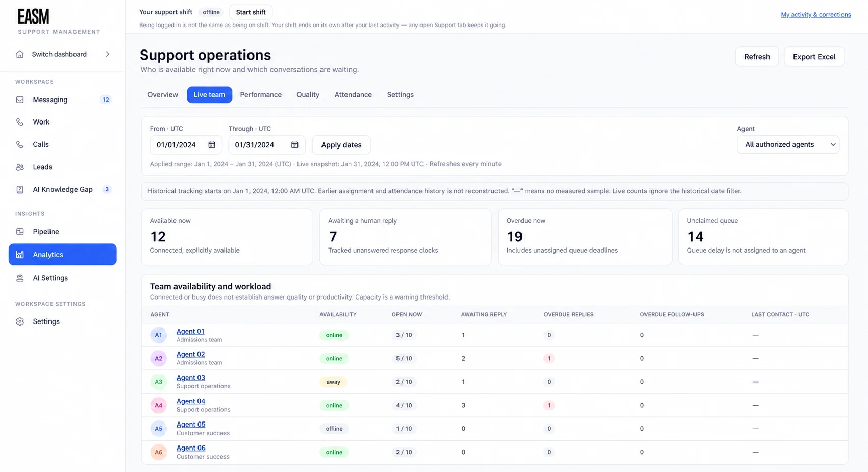Image resolution: width=868 pixels, height=472 pixels.
Task: Click the away status of Agent 03
Action: pos(333,382)
